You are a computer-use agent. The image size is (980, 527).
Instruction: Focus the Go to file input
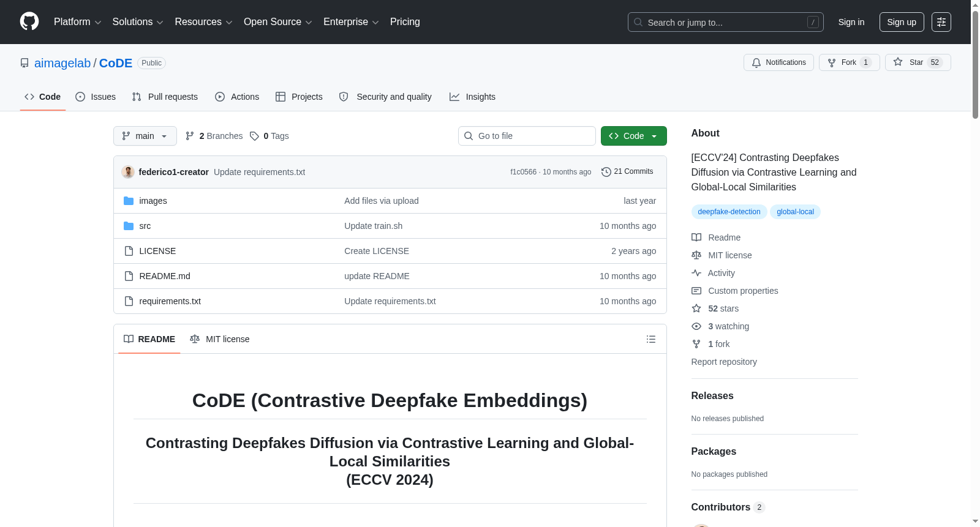tap(527, 136)
